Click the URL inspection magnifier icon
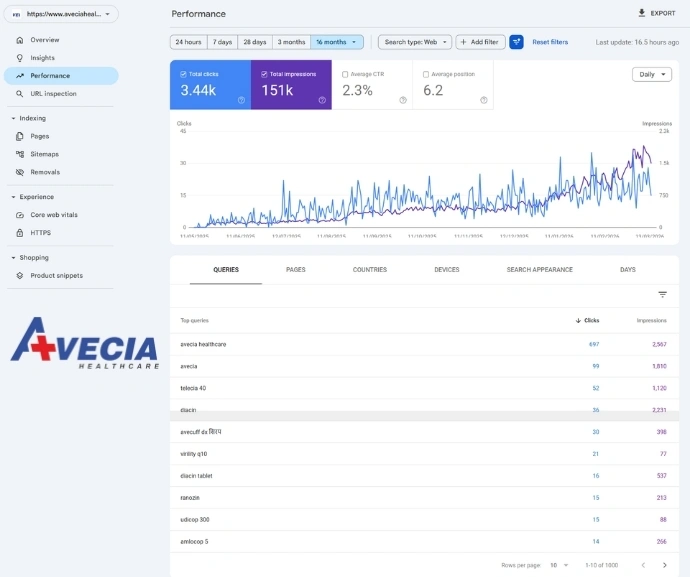Viewport: 690px width, 577px height. [x=20, y=94]
